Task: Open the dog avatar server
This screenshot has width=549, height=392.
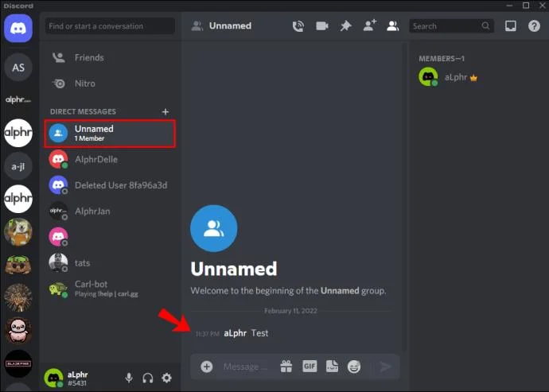Action: coord(18,232)
